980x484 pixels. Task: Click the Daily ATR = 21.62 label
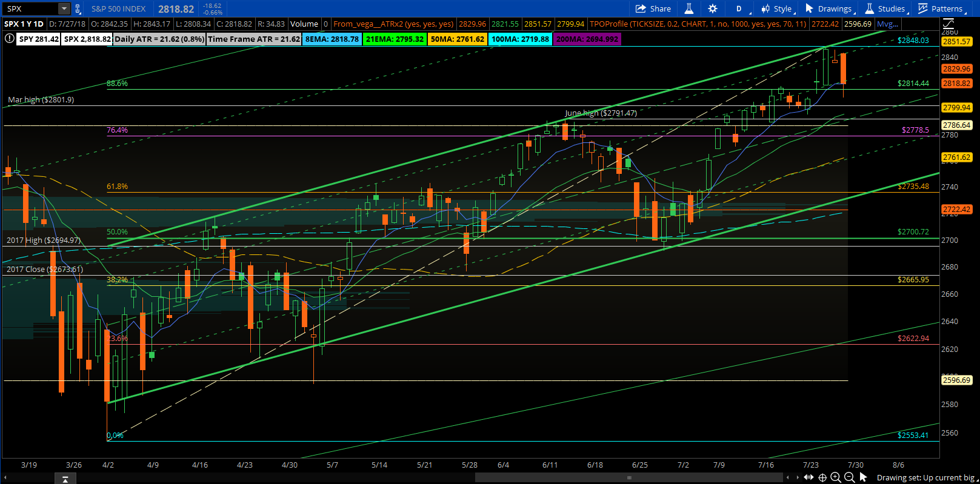[159, 39]
